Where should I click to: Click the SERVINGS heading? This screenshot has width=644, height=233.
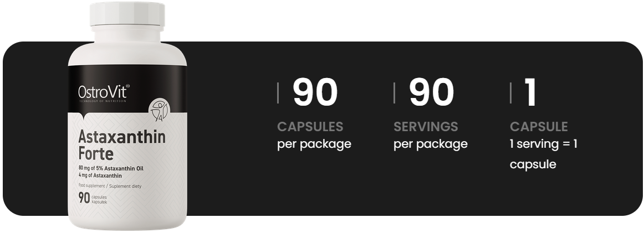[x=426, y=127]
